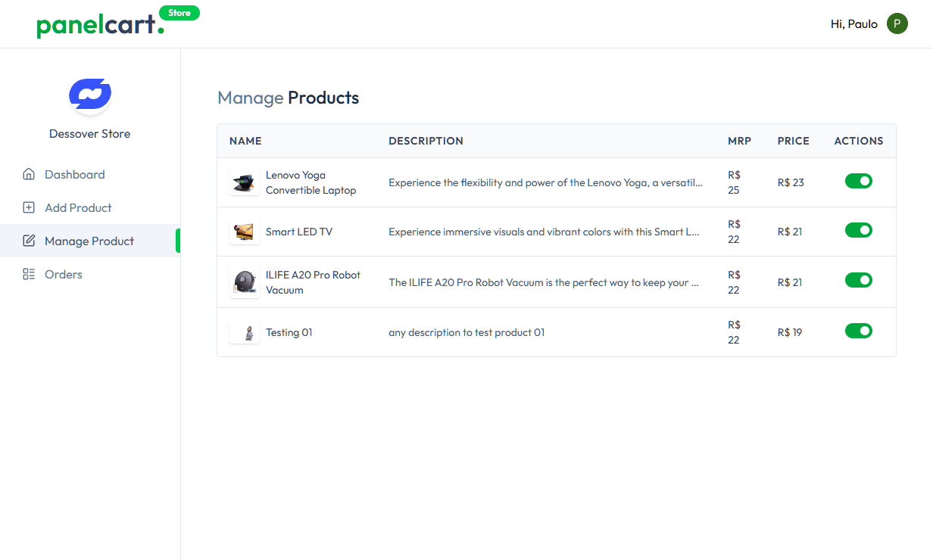
Task: Turn off the Smart LED TV toggle
Action: pos(859,230)
